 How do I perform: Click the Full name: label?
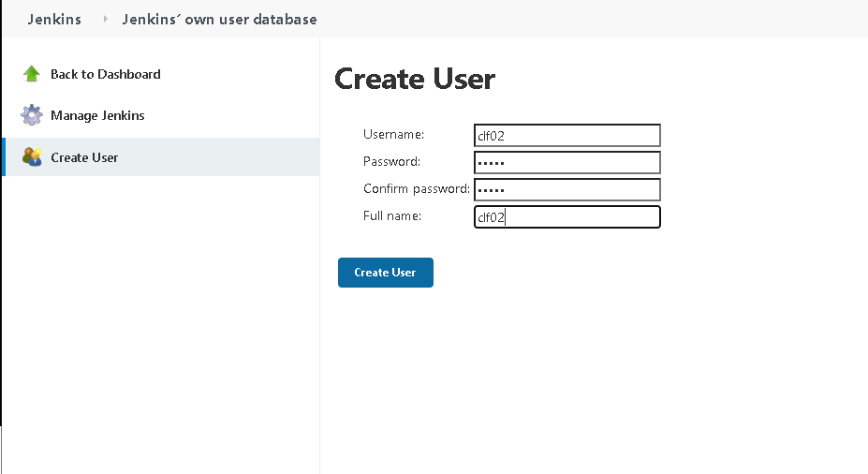[392, 216]
